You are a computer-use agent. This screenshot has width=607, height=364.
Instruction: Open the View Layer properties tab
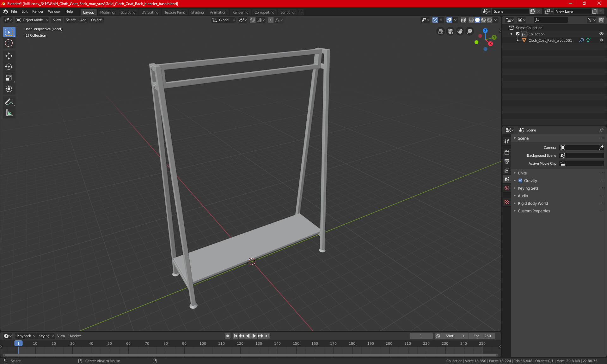click(507, 170)
